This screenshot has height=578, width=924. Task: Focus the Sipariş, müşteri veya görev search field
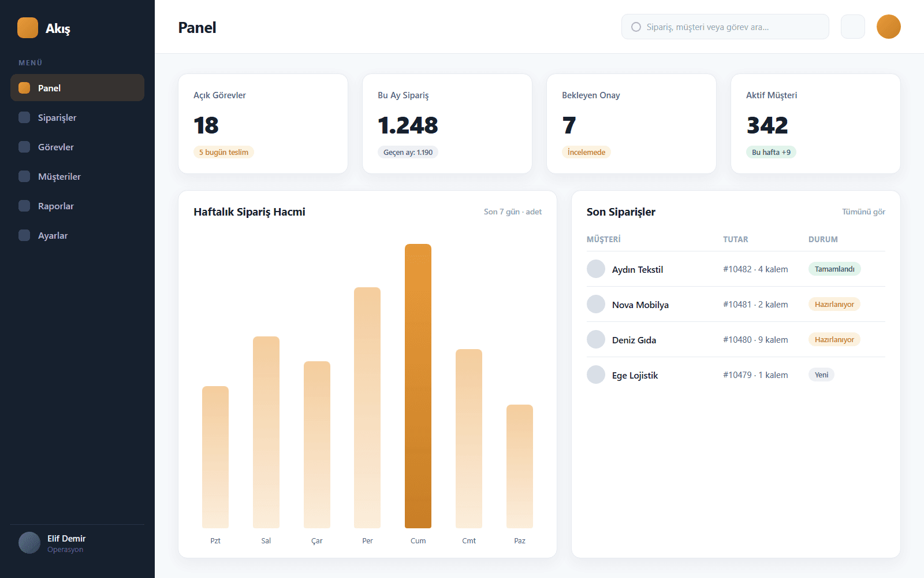pos(725,27)
